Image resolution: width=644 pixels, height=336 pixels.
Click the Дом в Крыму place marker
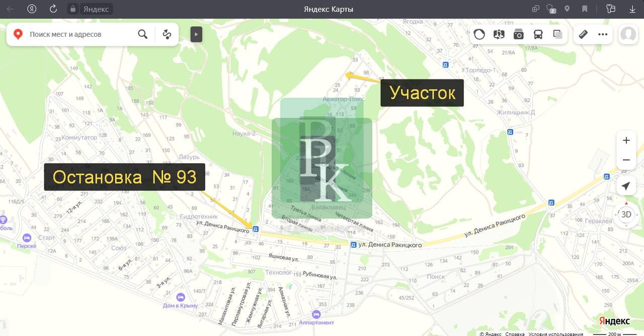(x=181, y=297)
